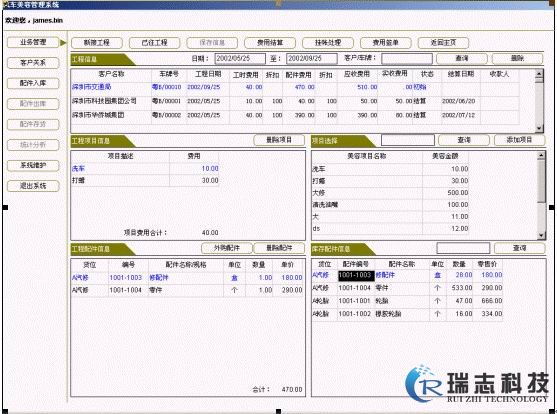
Task: Click the 新建工程 button
Action: (97, 43)
